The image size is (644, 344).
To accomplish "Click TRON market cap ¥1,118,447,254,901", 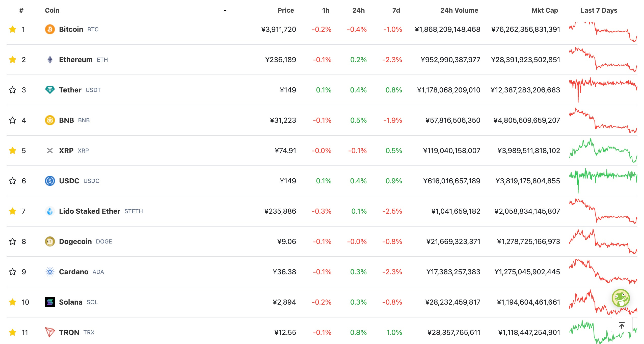I will (529, 332).
